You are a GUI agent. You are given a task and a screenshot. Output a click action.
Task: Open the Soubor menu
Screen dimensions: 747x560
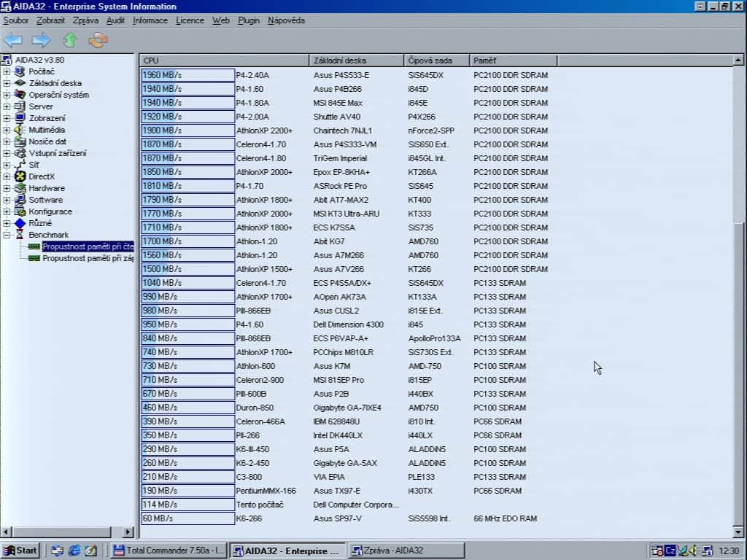coord(16,20)
